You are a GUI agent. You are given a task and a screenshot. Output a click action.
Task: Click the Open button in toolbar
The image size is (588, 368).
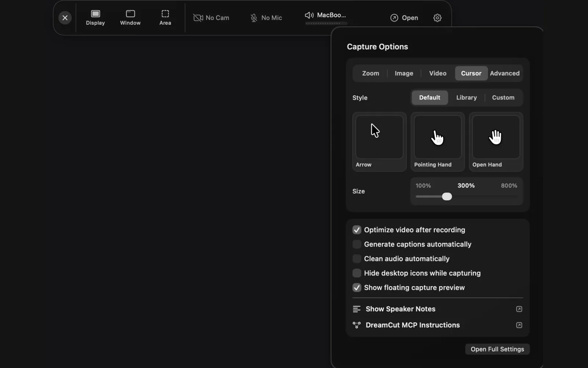(x=404, y=18)
